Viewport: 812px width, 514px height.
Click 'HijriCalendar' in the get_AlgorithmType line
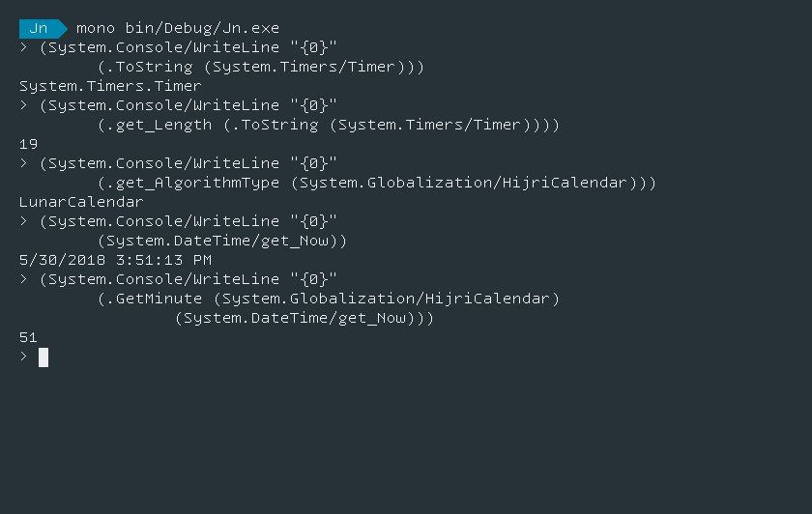click(x=565, y=183)
